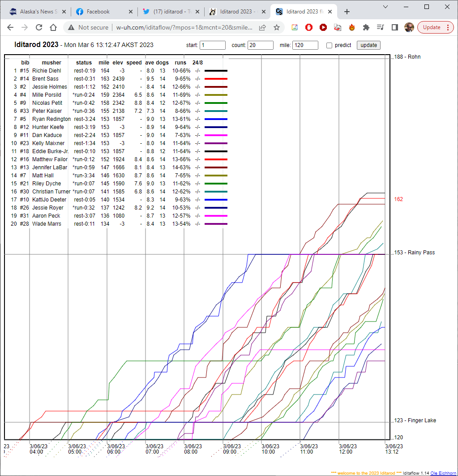Viewport: 458px width, 476px height.
Task: Click the orange flame extension icon
Action: coord(352,27)
